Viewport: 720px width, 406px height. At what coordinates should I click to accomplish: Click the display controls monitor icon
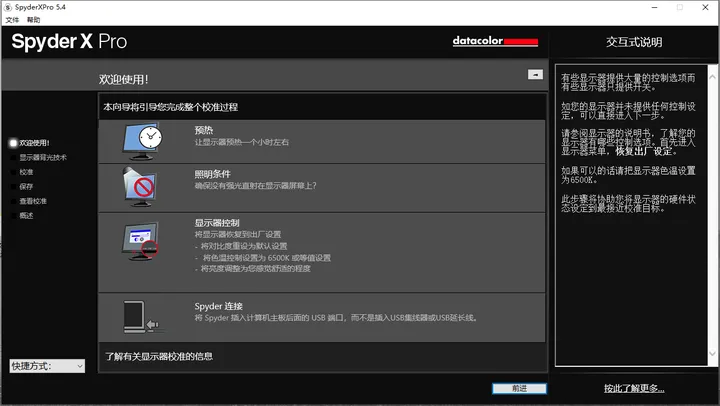141,241
